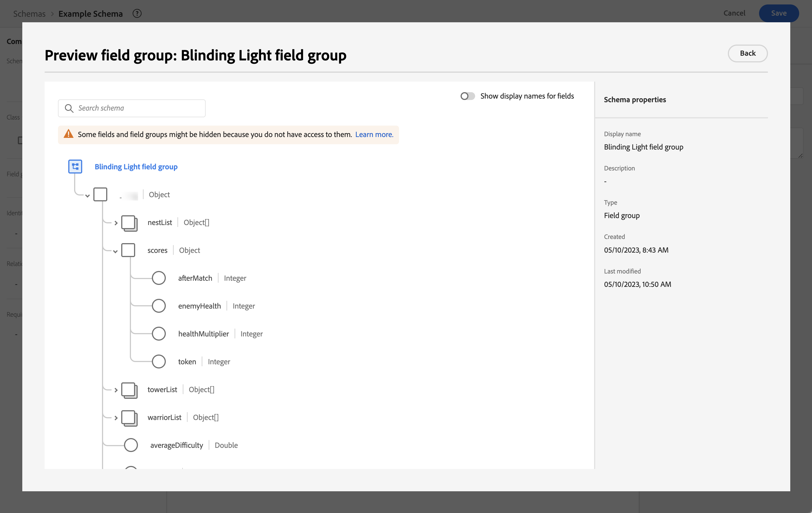Open the Learn more link
This screenshot has width=812, height=513.
coord(374,135)
